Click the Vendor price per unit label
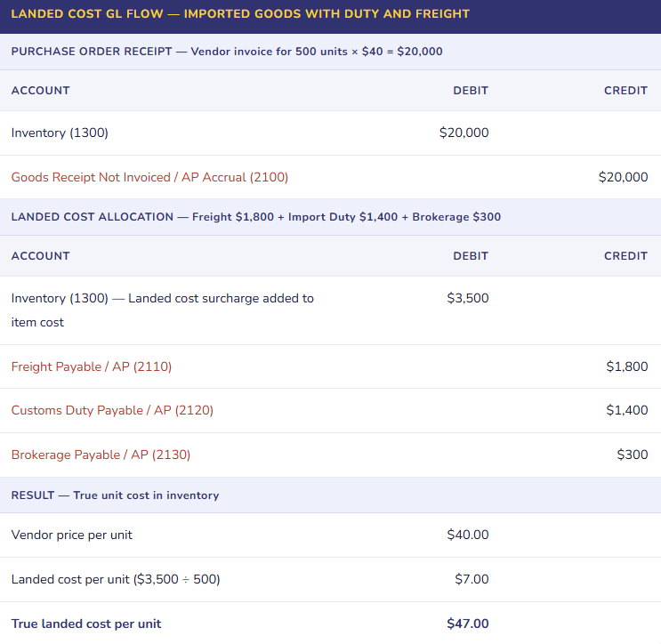The height and width of the screenshot is (644, 661). click(x=72, y=535)
